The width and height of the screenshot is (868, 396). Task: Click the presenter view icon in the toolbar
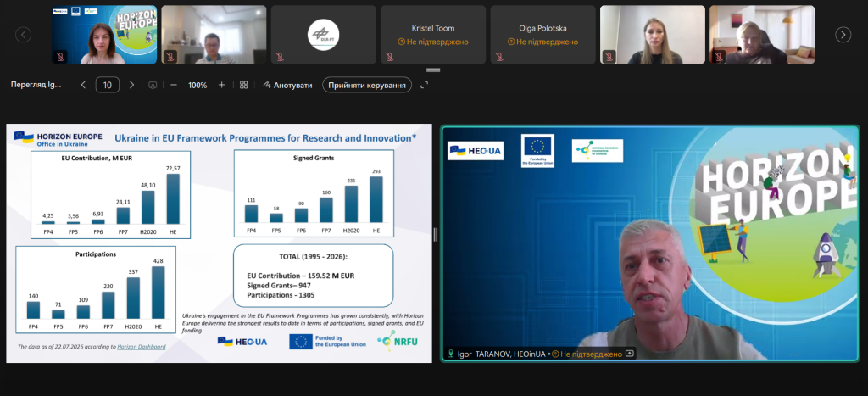(153, 85)
